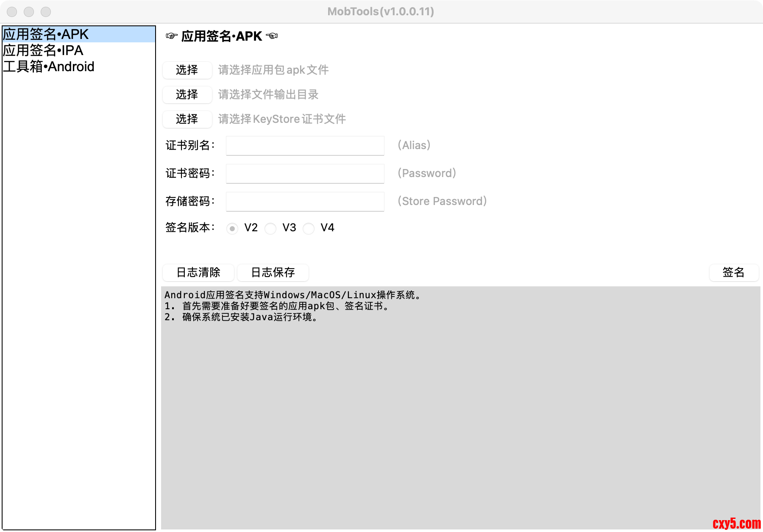
Task: Focus the 存储密码 store password field
Action: (x=305, y=202)
